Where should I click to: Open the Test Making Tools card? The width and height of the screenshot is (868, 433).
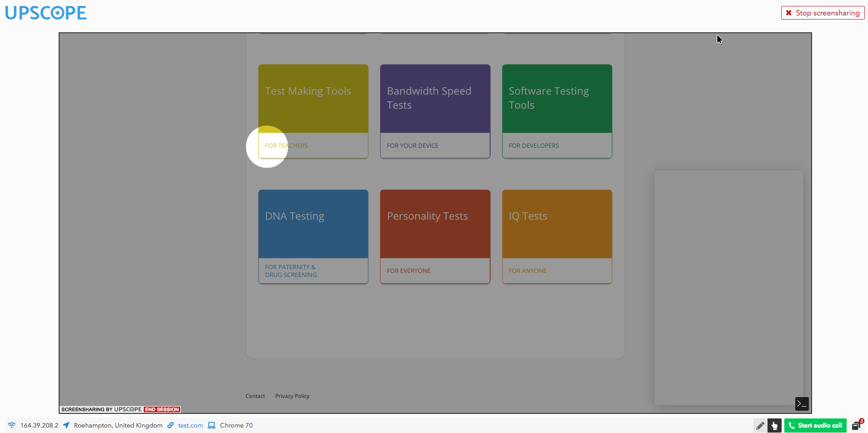point(313,111)
